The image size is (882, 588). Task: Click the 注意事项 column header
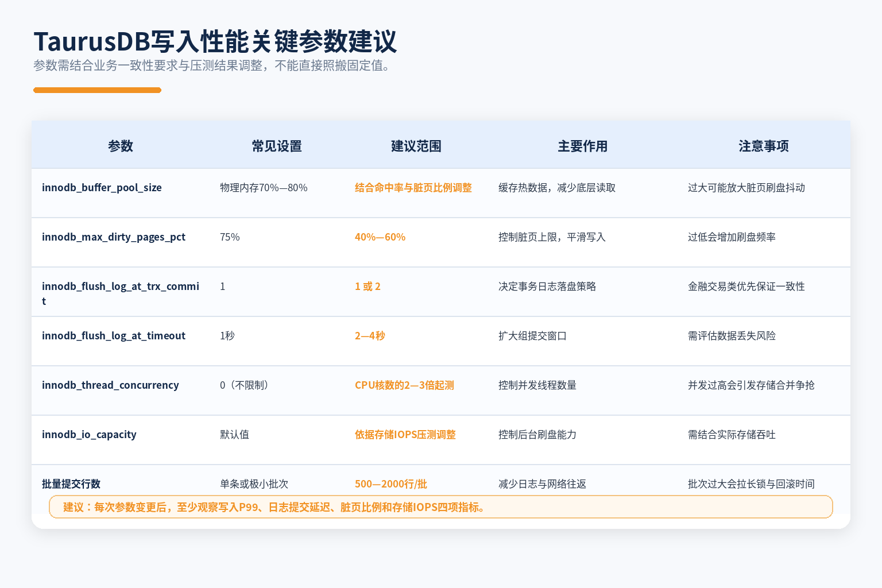[x=764, y=146]
